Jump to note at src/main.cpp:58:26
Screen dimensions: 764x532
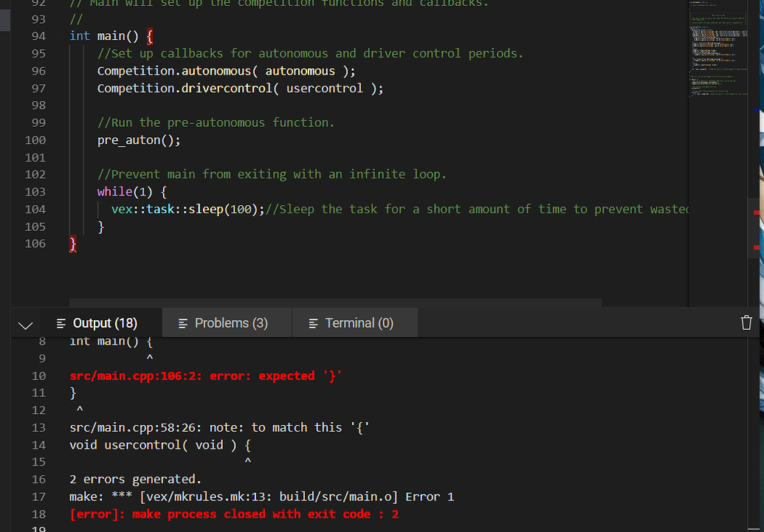click(x=218, y=427)
